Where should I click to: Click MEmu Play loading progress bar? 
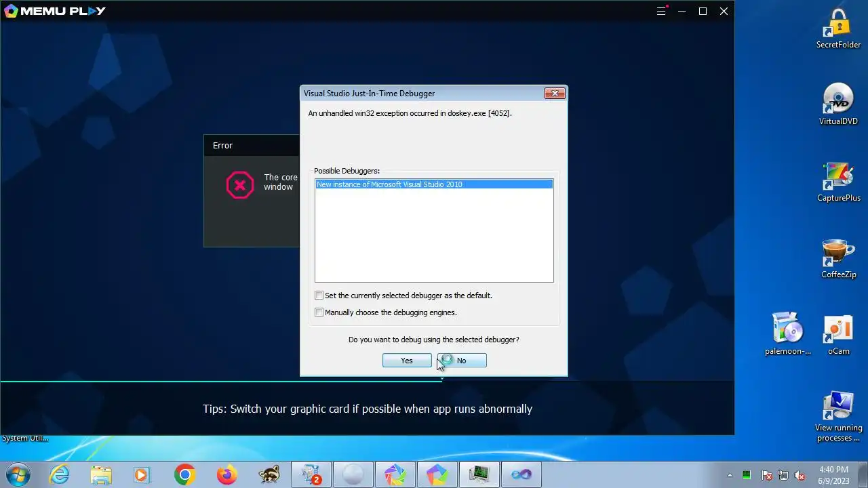367,382
